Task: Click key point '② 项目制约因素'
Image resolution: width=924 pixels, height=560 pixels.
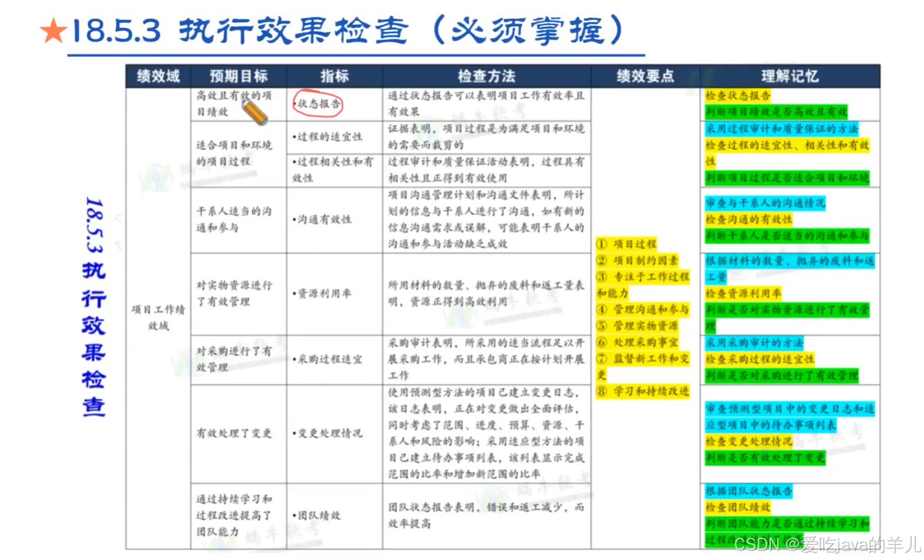Action: [637, 261]
